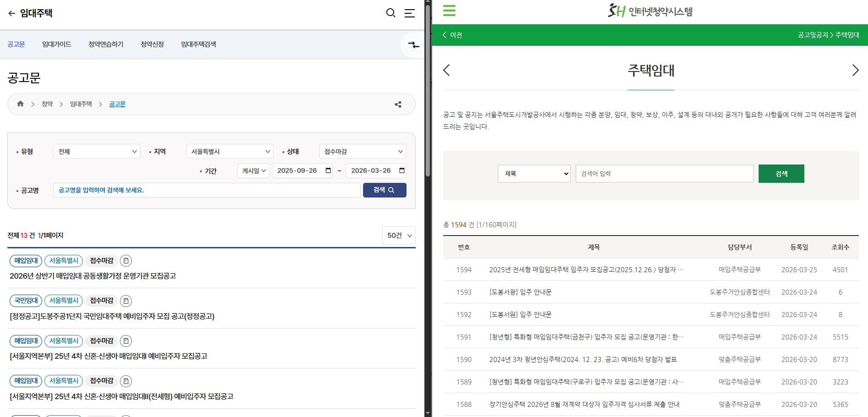Open search with the magnifier icon

pyautogui.click(x=391, y=13)
